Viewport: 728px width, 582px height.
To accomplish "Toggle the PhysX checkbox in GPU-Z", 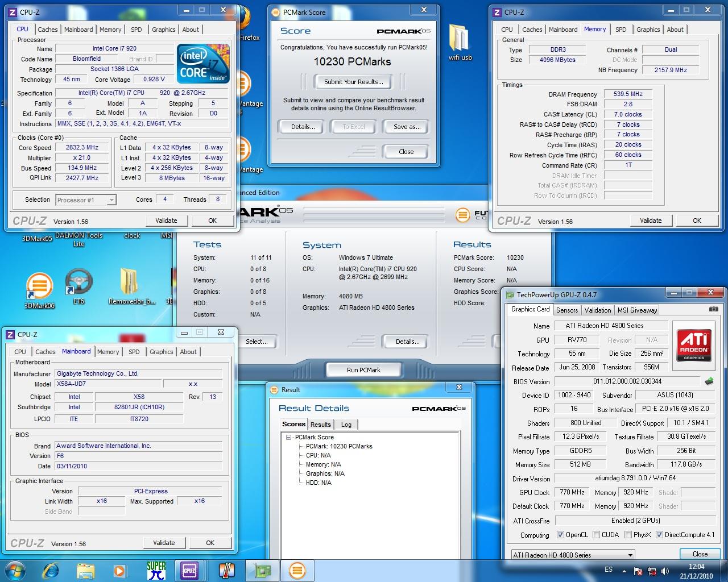I will [x=628, y=535].
